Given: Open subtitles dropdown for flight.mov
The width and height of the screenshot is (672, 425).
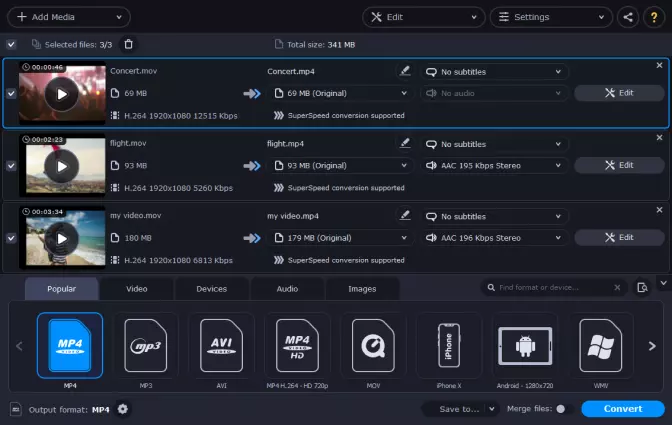Looking at the screenshot, I should (494, 143).
